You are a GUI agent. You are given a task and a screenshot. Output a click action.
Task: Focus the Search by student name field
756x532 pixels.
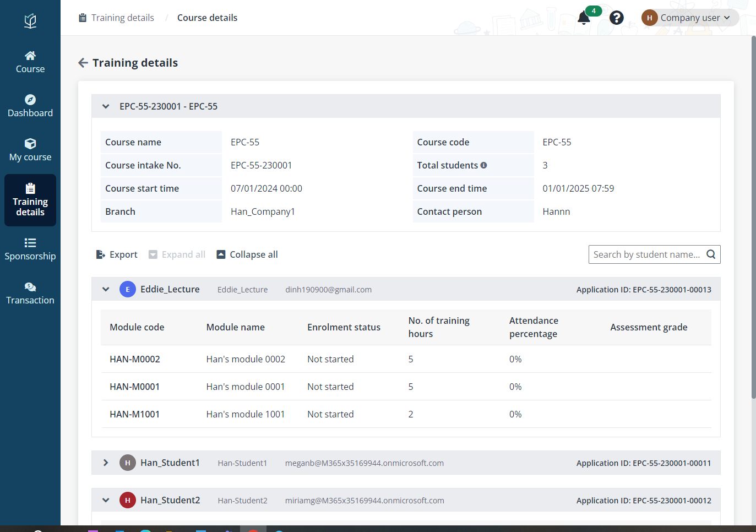coord(646,254)
